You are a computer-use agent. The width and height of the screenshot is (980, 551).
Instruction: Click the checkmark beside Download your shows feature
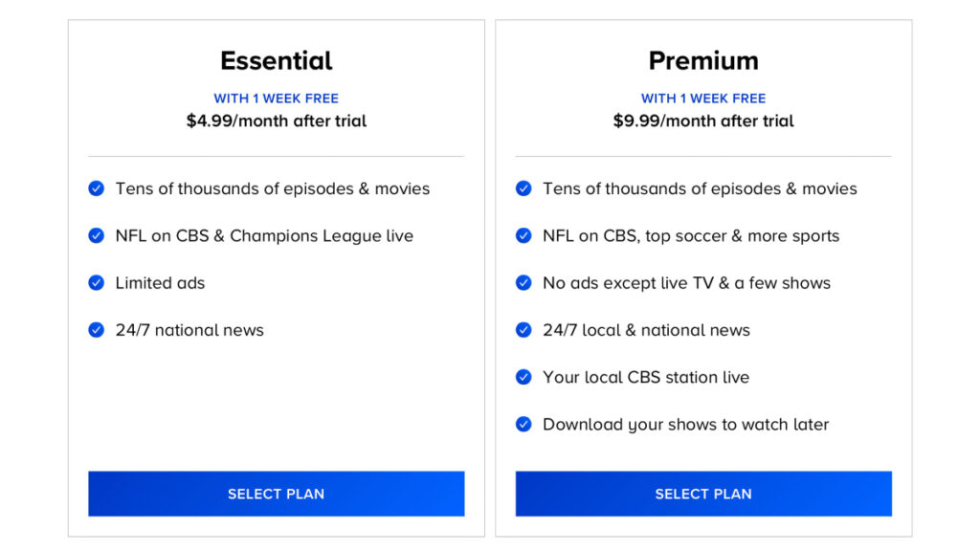pos(523,424)
